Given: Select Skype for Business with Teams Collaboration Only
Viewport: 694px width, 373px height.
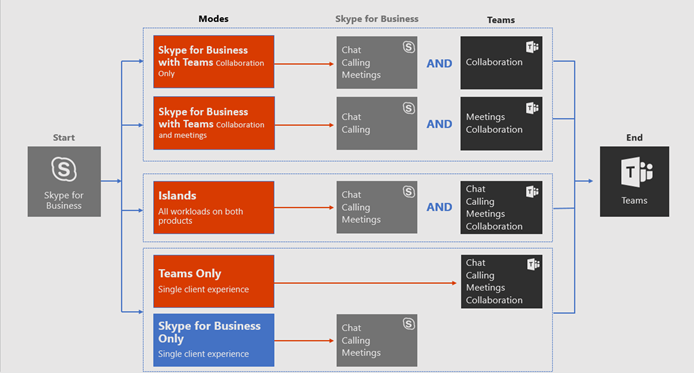Looking at the screenshot, I should click(x=214, y=62).
